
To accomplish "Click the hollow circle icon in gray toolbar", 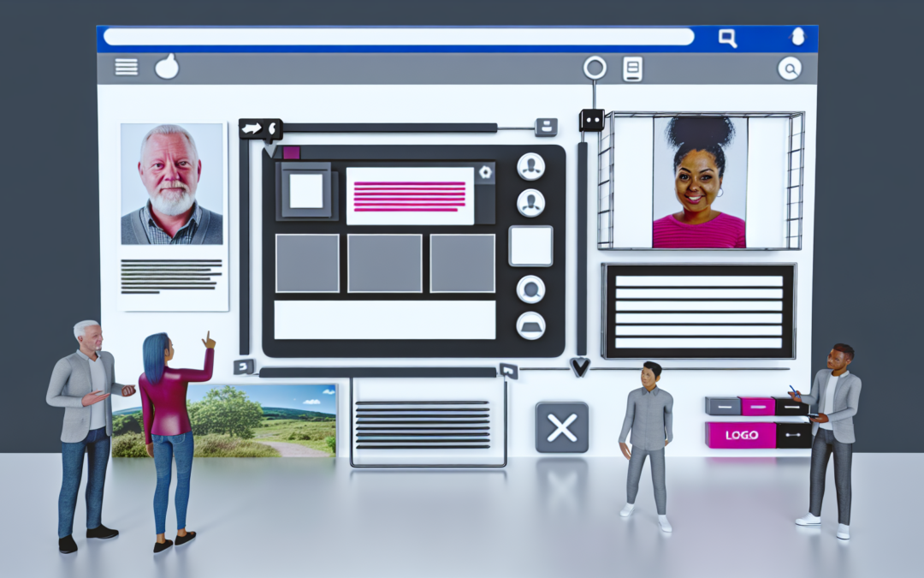I will pyautogui.click(x=595, y=68).
